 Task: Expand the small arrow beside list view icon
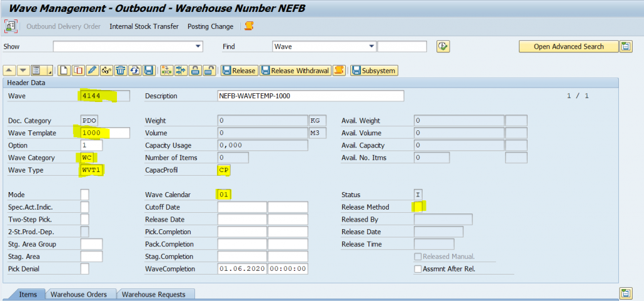pos(49,71)
